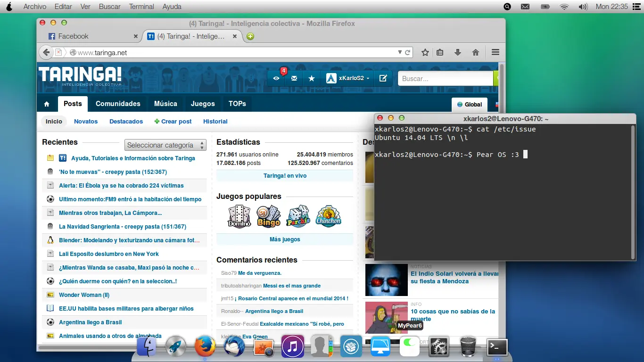Bookmark page with Firefox star icon
Image resolution: width=644 pixels, height=362 pixels.
point(425,52)
